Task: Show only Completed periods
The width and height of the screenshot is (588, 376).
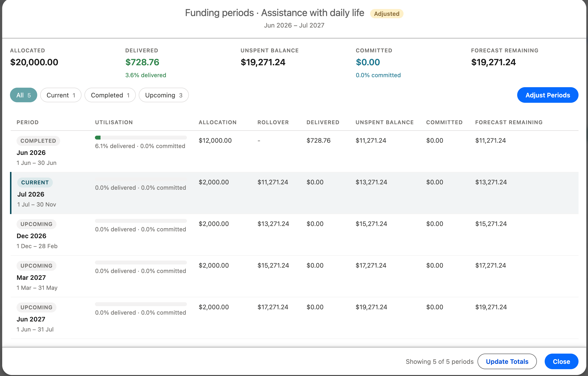Action: click(x=110, y=95)
